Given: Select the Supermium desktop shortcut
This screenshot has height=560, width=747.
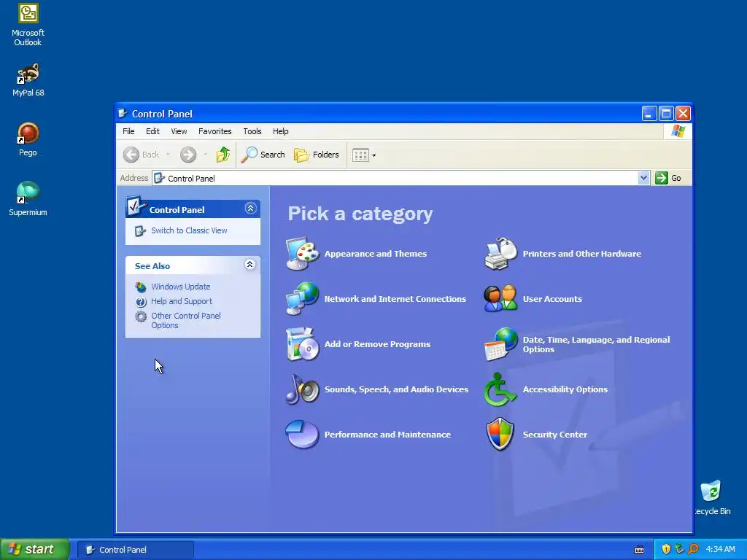Looking at the screenshot, I should click(28, 199).
